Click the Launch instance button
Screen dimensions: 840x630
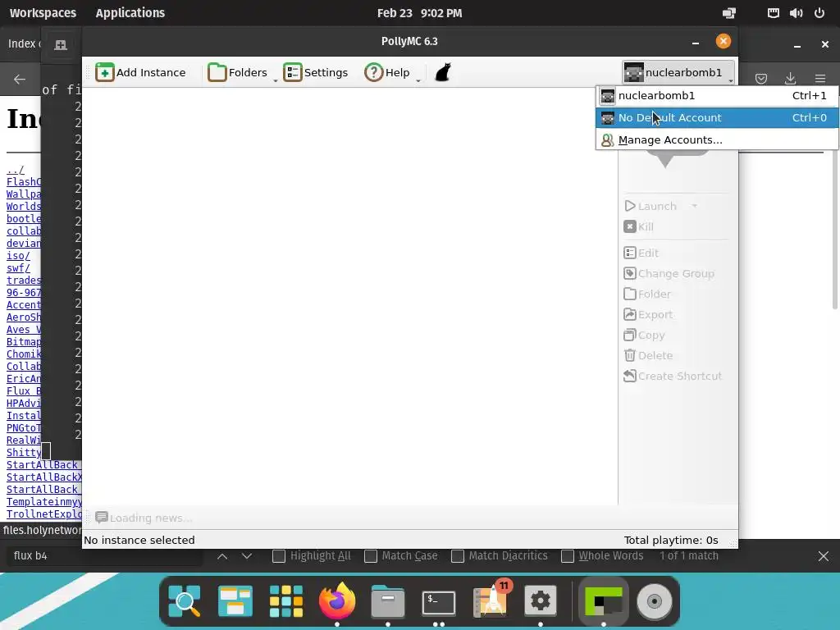click(x=651, y=206)
